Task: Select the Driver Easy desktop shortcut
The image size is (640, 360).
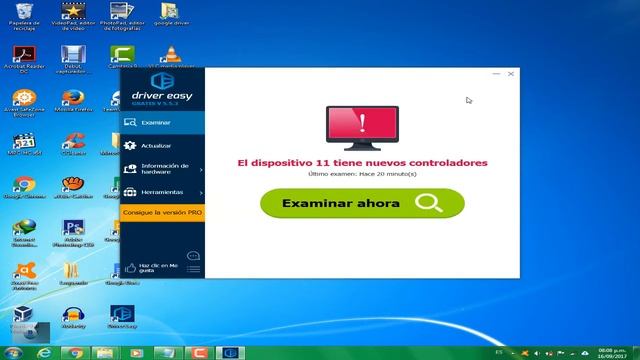Action: coord(122,318)
